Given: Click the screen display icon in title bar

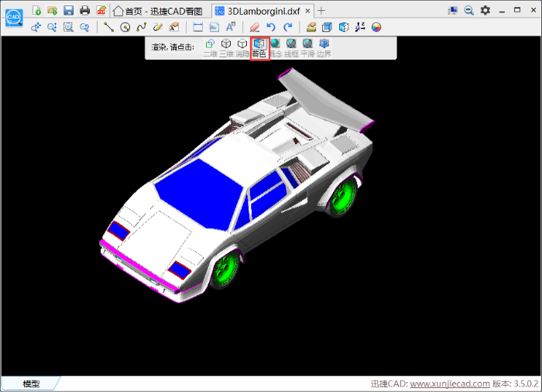Looking at the screenshot, I should pyautogui.click(x=452, y=10).
